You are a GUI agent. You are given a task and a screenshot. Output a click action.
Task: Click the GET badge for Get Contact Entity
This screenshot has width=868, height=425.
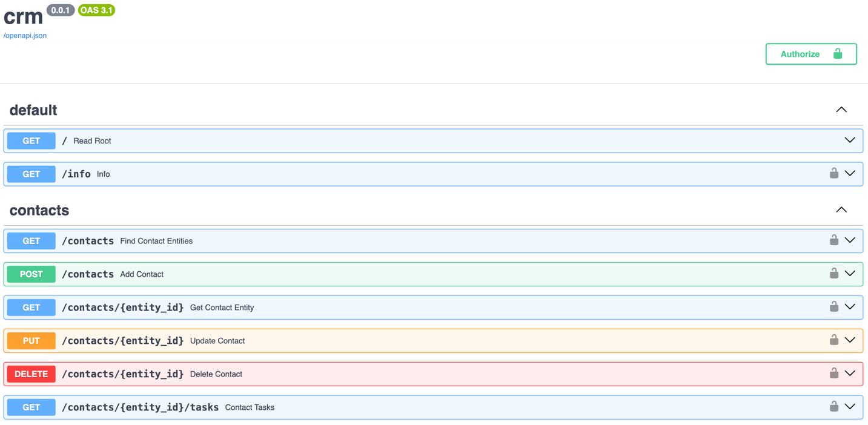pyautogui.click(x=31, y=307)
